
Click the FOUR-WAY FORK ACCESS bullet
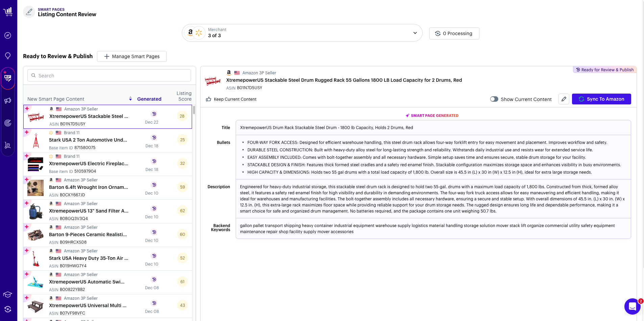tap(427, 143)
